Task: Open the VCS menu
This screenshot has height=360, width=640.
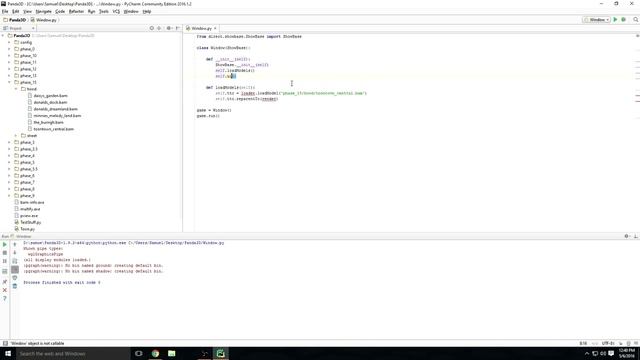Action: pos(116,11)
